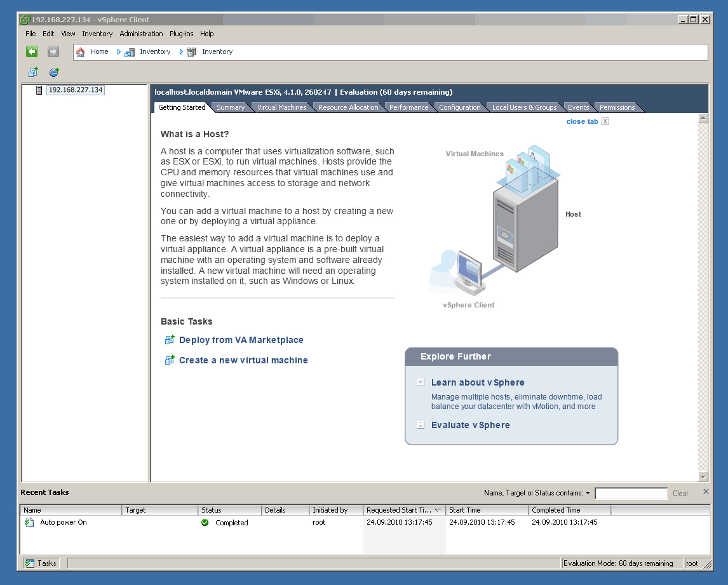Click the second Inventory breadcrumb icon
Viewport: 728px width, 585px height.
pyautogui.click(x=191, y=53)
